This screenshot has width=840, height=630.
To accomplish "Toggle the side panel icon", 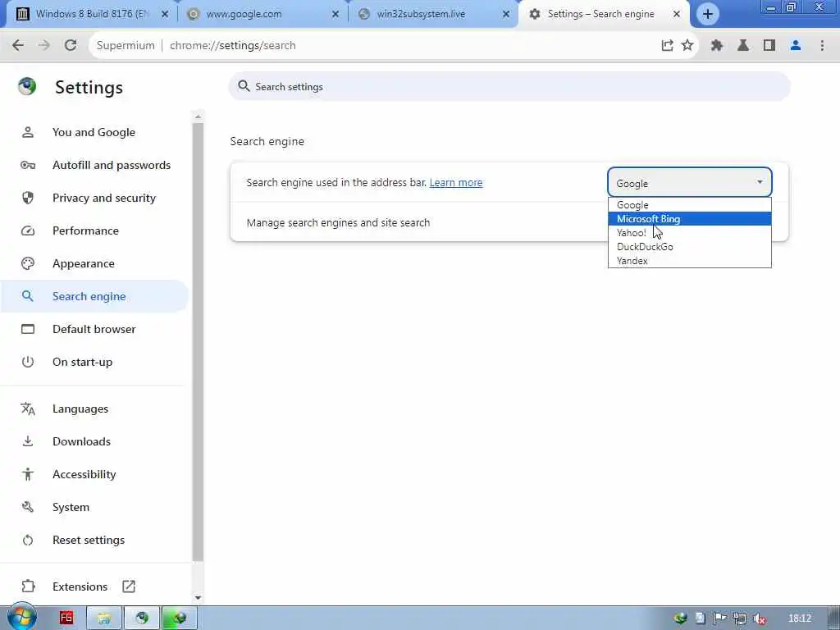I will (x=769, y=46).
